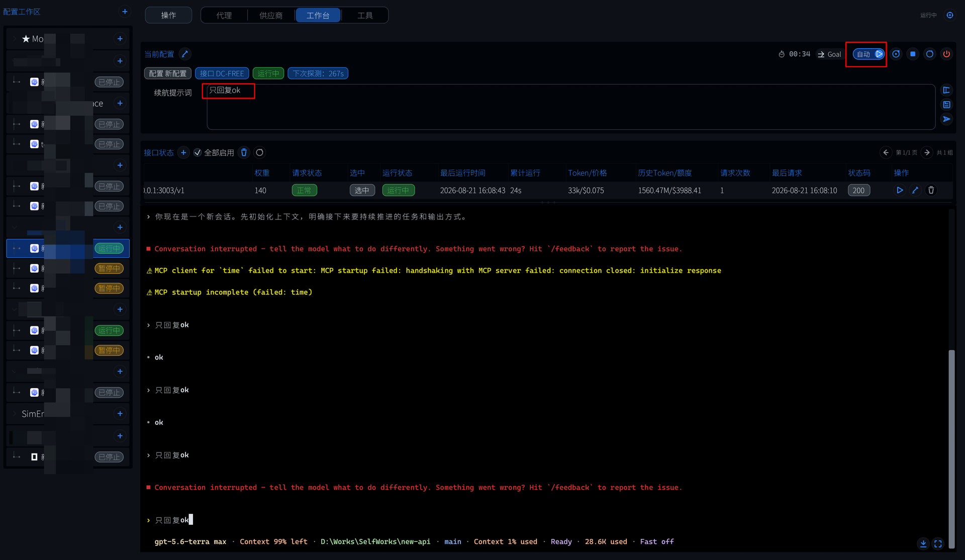Screen dimensions: 965x560
Task: Click the green 运行中 tag under 当前配置
Action: (x=268, y=73)
